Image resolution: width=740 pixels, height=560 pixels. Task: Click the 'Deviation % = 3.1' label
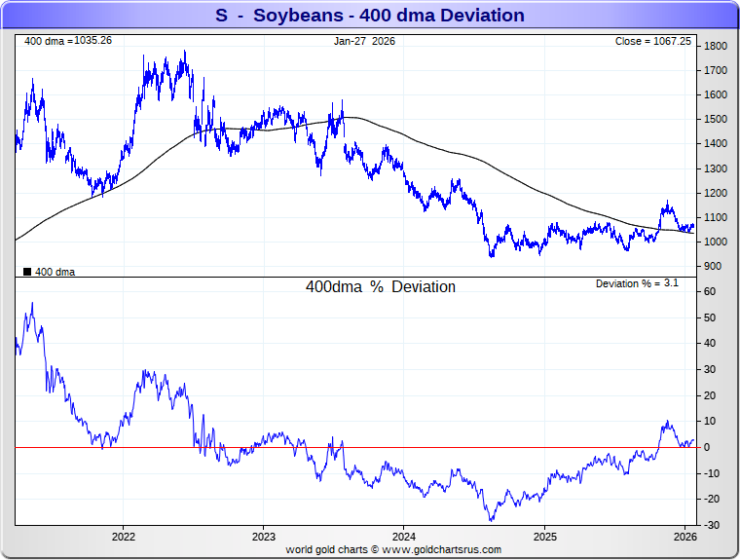637,283
